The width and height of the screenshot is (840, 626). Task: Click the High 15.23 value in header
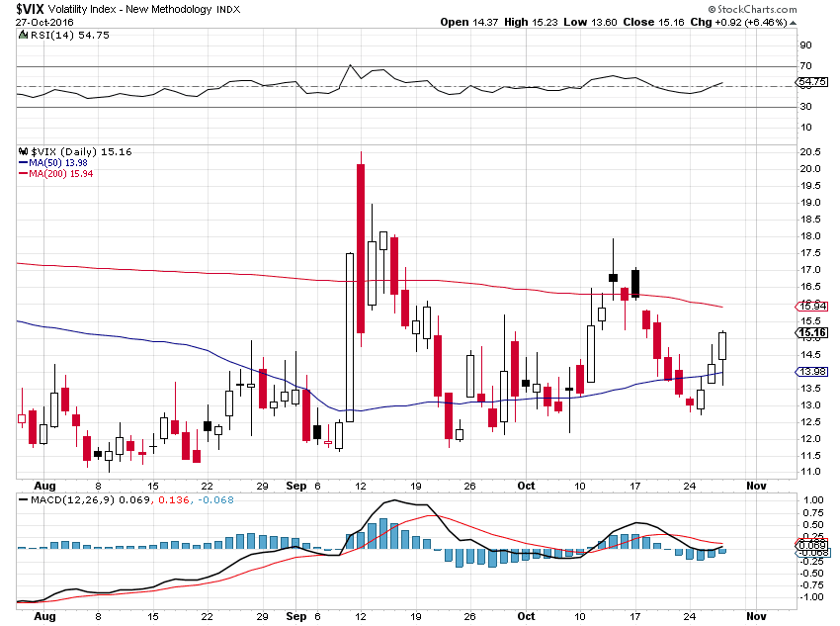pos(531,23)
